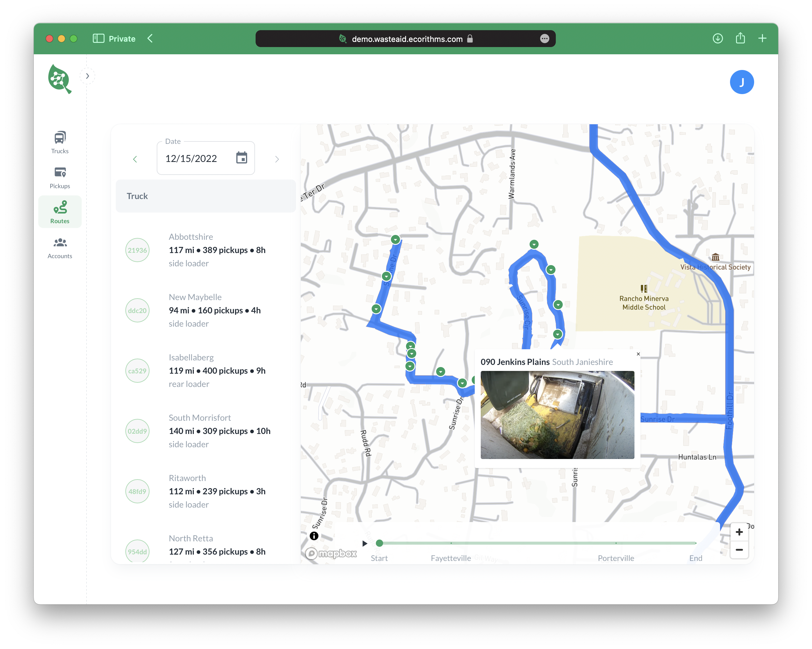
Task: Go to previous date
Action: [x=135, y=159]
